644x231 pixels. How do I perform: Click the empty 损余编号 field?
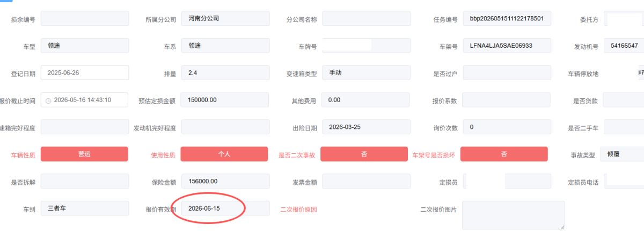[85, 18]
